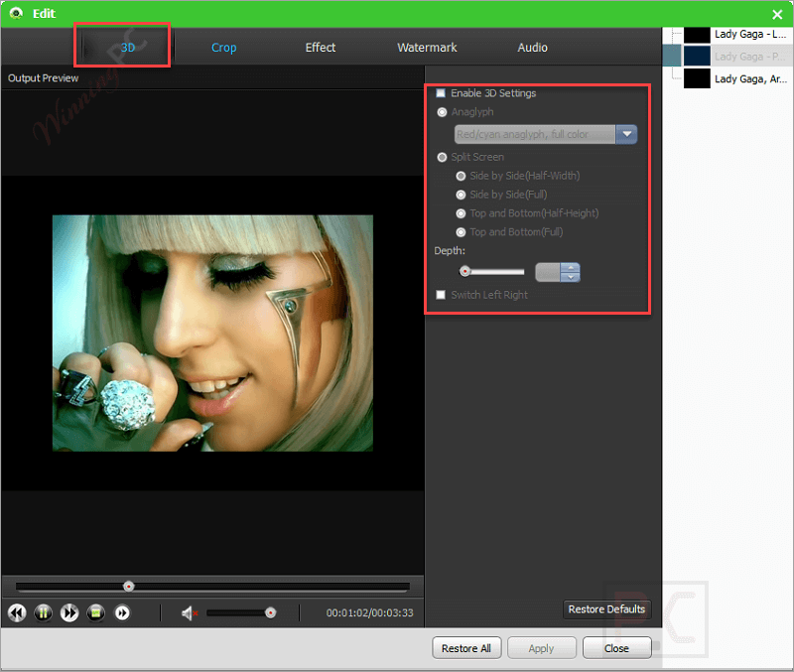
Task: Switch to the 3D tab
Action: coord(128,47)
